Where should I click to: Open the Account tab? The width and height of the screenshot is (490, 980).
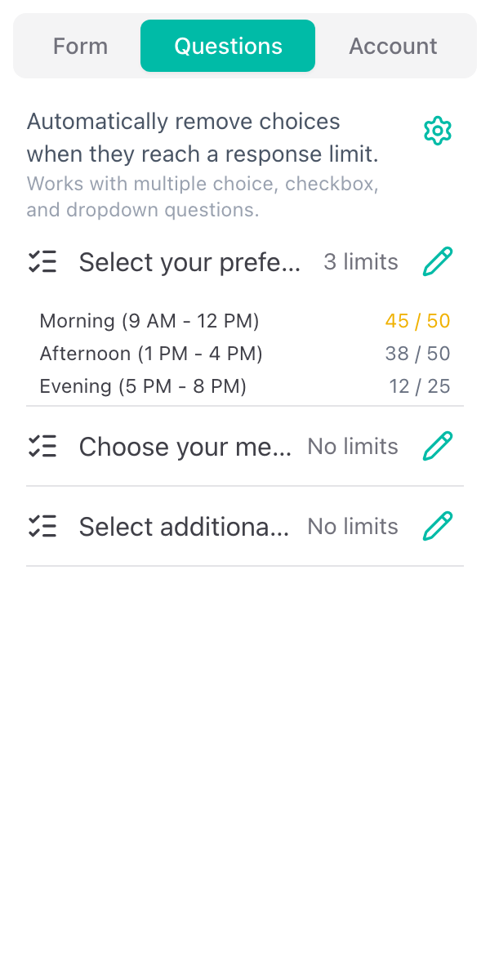click(393, 46)
